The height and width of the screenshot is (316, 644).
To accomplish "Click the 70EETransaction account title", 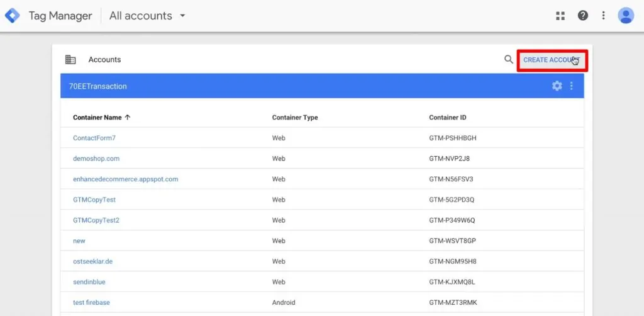I will coord(97,86).
